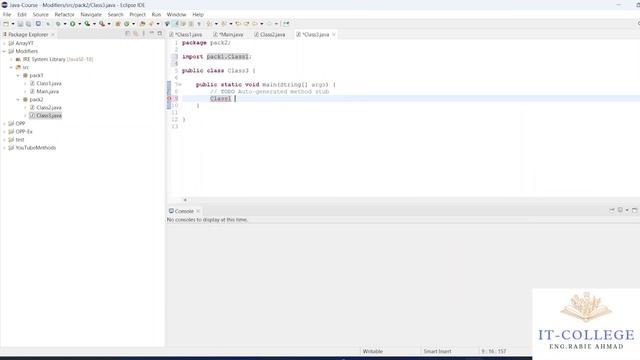Click the Back navigation arrow icon
640x360 pixels.
coord(255,24)
